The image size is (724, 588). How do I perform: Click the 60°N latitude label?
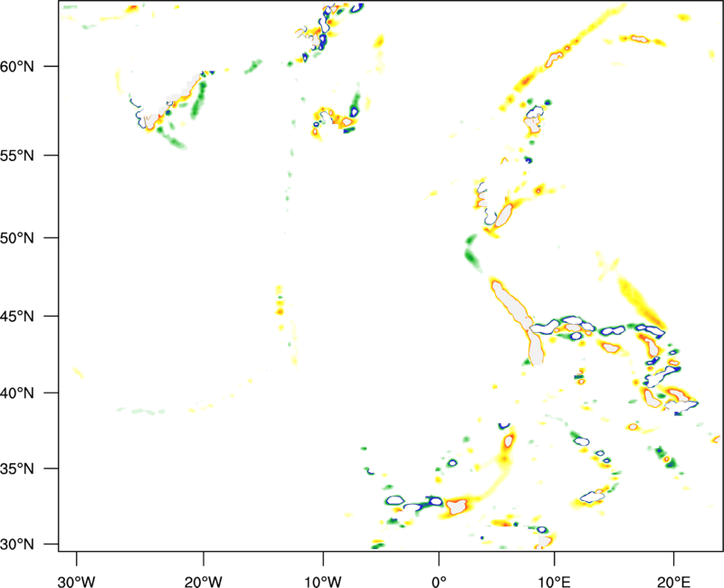[x=17, y=66]
